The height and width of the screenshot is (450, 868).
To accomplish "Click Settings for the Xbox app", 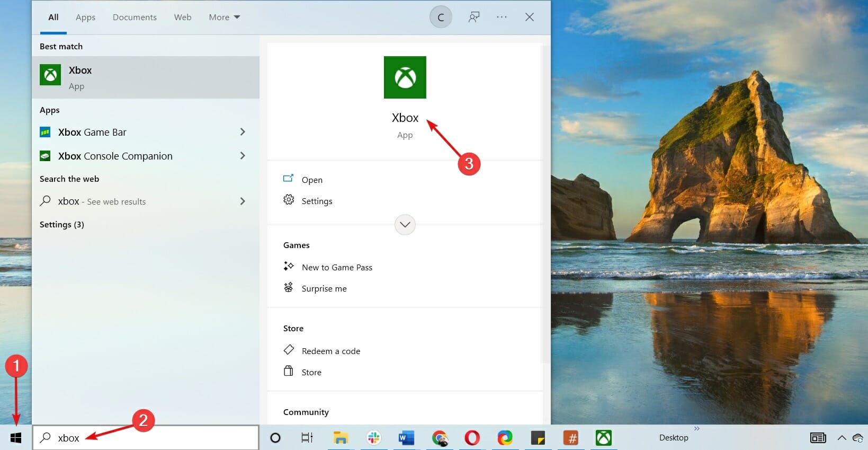I will 317,201.
